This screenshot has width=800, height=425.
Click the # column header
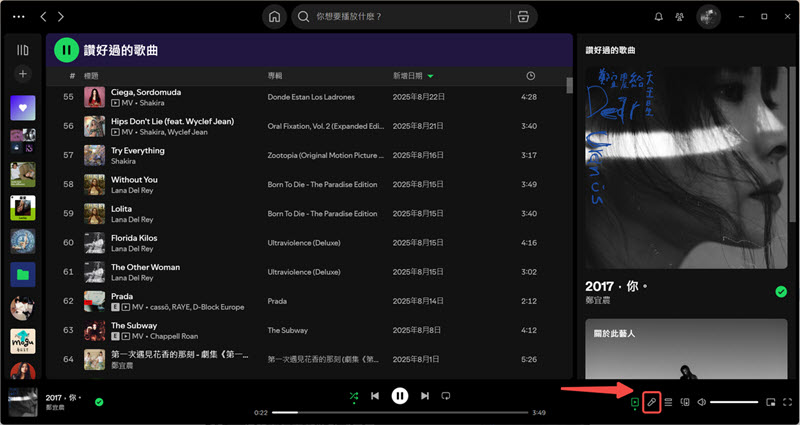72,76
